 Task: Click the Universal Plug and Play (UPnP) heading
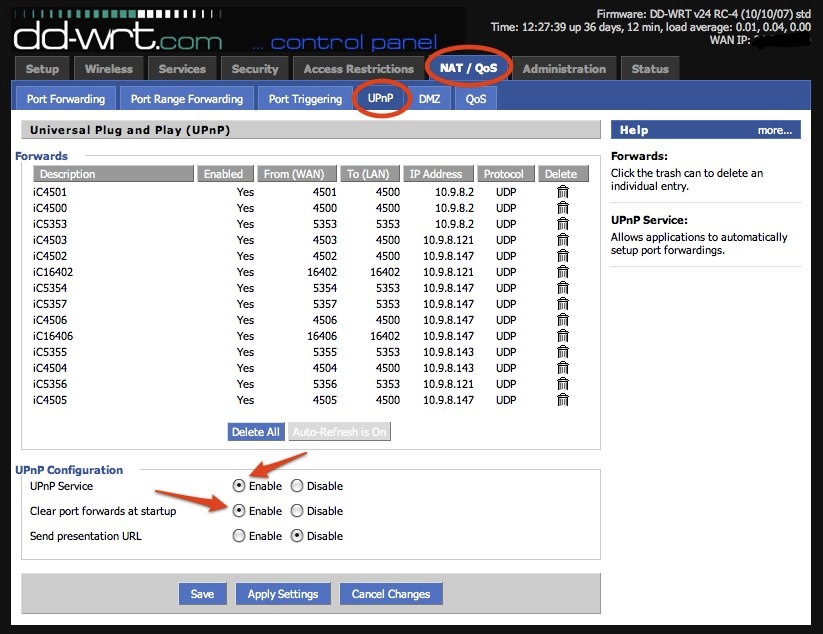point(130,130)
